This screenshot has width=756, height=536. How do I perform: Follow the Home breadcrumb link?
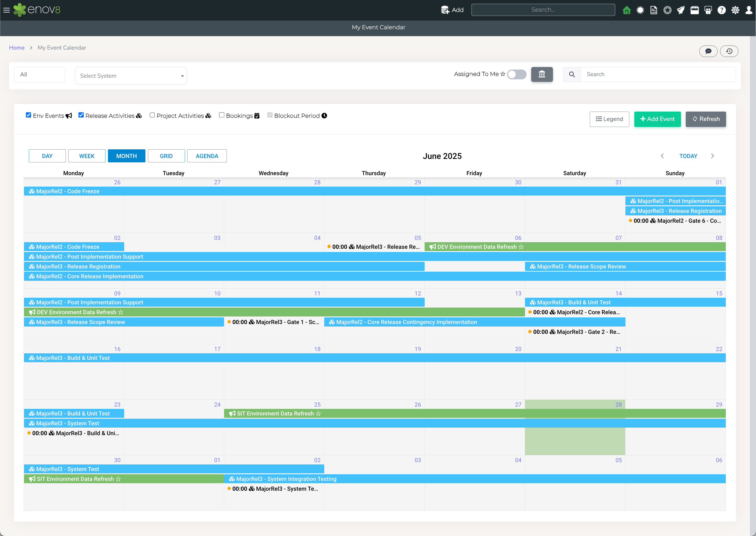tap(17, 48)
